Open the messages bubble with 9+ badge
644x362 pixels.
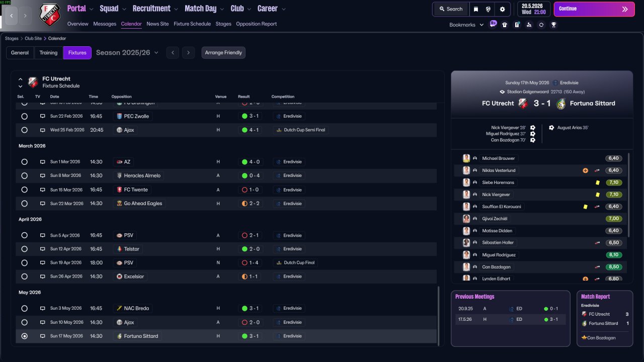click(493, 24)
